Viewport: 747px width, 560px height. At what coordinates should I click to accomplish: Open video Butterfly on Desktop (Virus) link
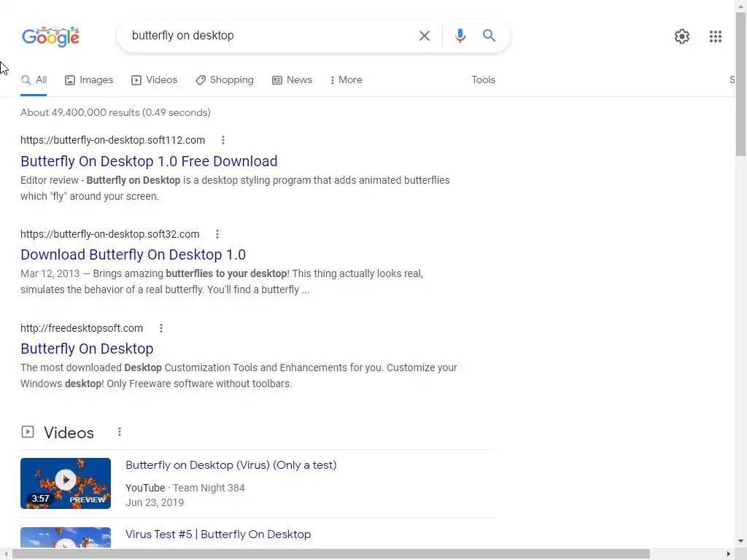pos(231,465)
